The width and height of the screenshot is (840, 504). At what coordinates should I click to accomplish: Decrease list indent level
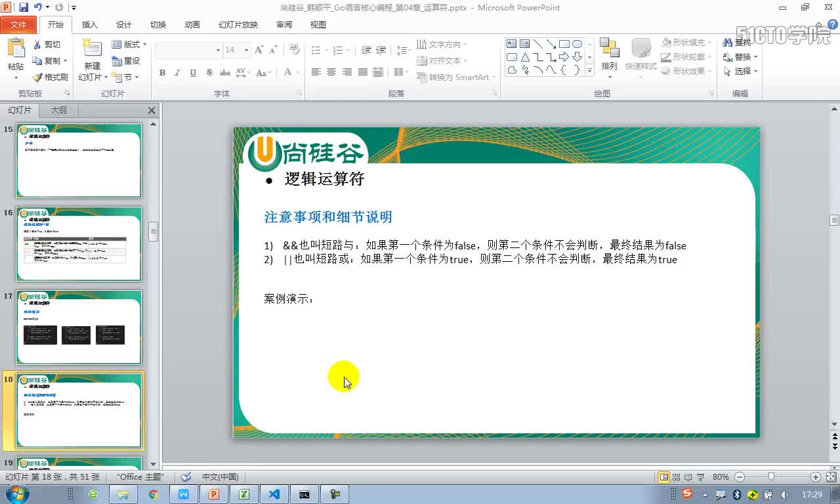point(366,50)
